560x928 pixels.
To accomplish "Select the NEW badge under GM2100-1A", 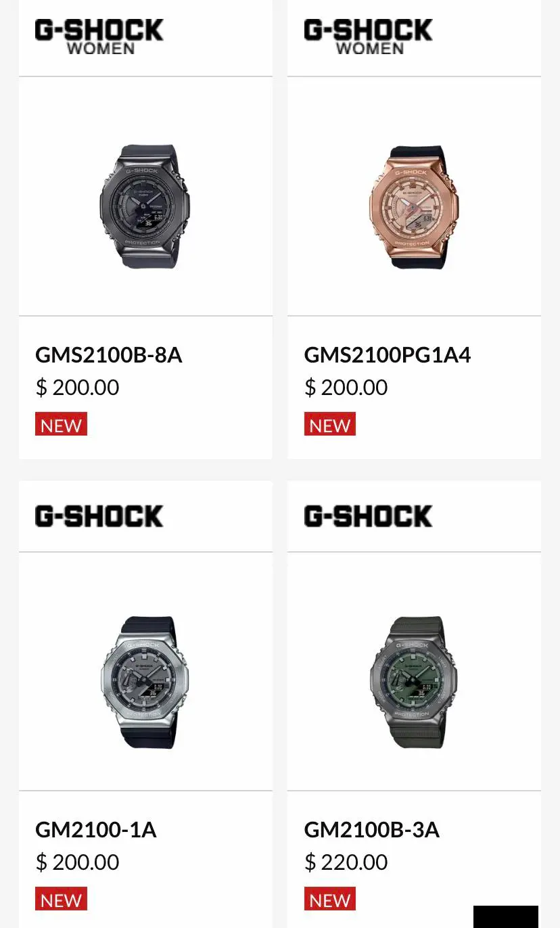I will pyautogui.click(x=61, y=899).
